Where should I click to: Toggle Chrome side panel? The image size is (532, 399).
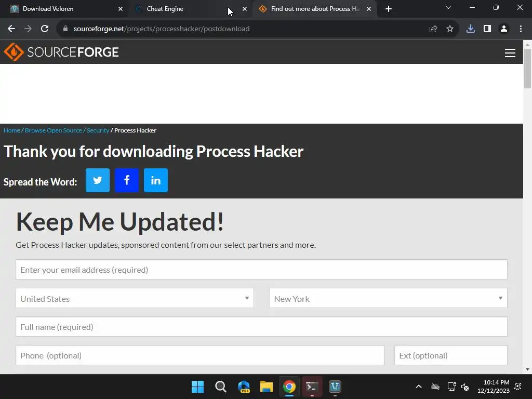[x=487, y=29]
